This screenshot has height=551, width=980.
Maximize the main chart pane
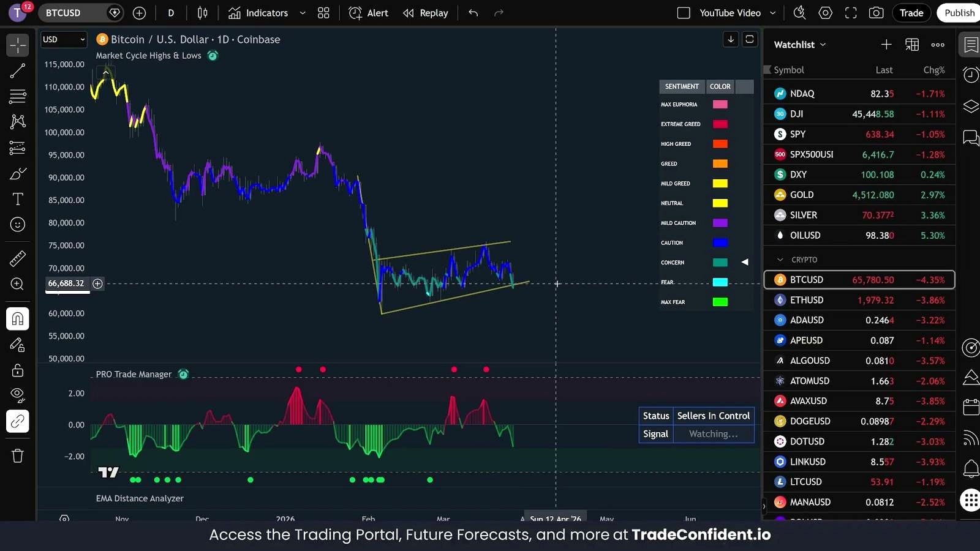[750, 40]
